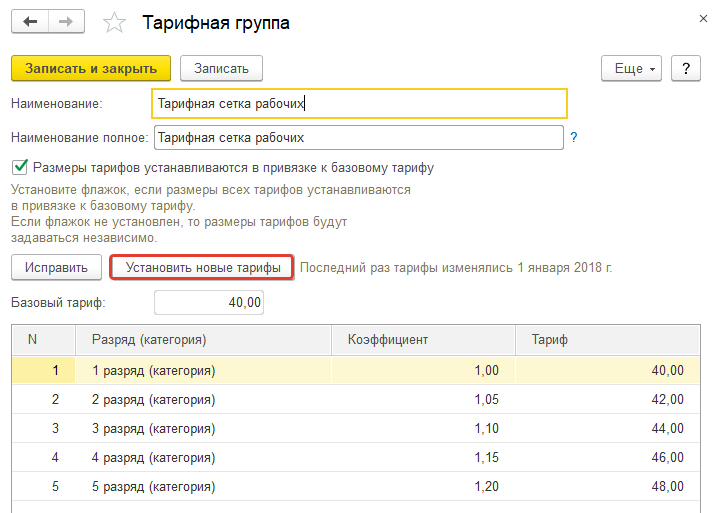Click the Базовый тариф value field

pyautogui.click(x=209, y=302)
